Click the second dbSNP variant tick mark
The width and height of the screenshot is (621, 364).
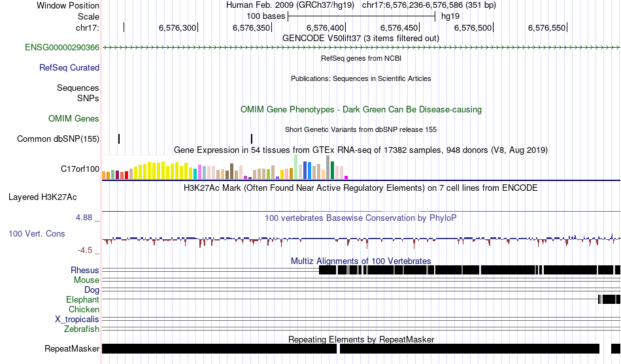point(252,139)
